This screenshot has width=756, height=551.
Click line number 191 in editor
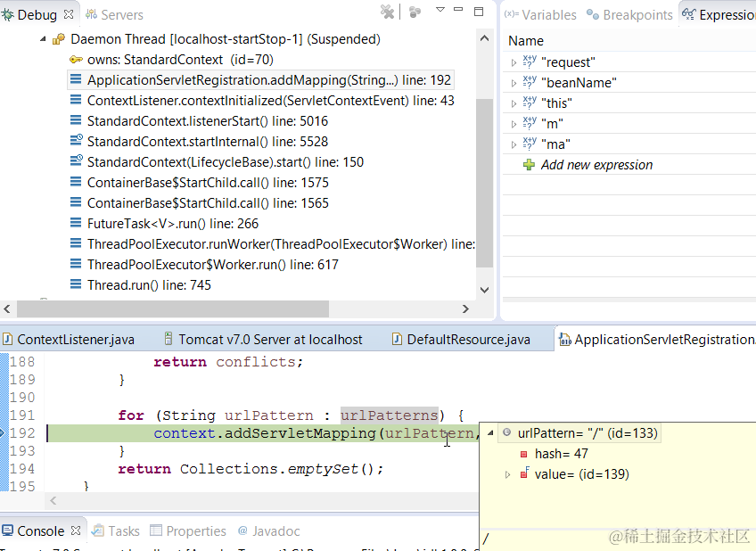[22, 415]
